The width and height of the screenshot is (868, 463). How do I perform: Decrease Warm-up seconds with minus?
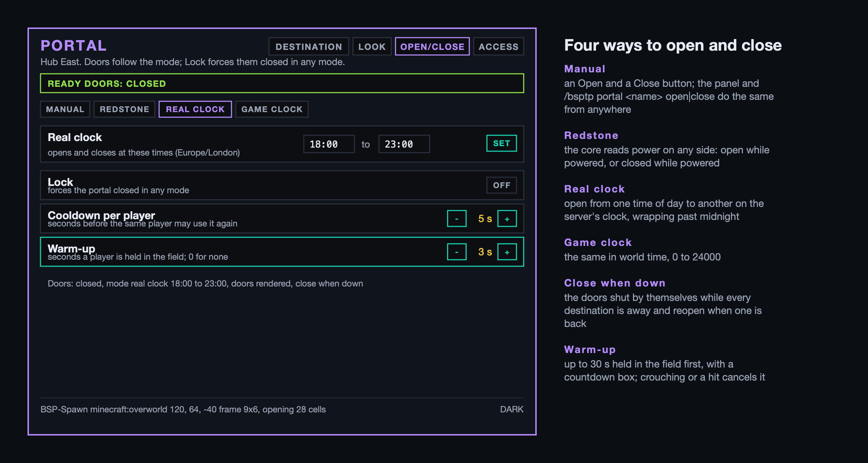(x=457, y=252)
